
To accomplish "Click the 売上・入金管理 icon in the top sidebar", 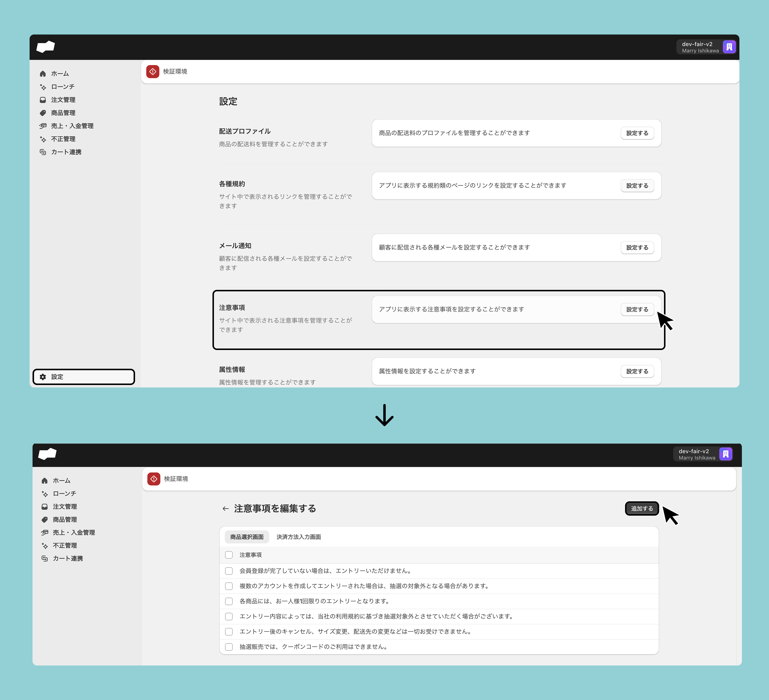I will 43,126.
